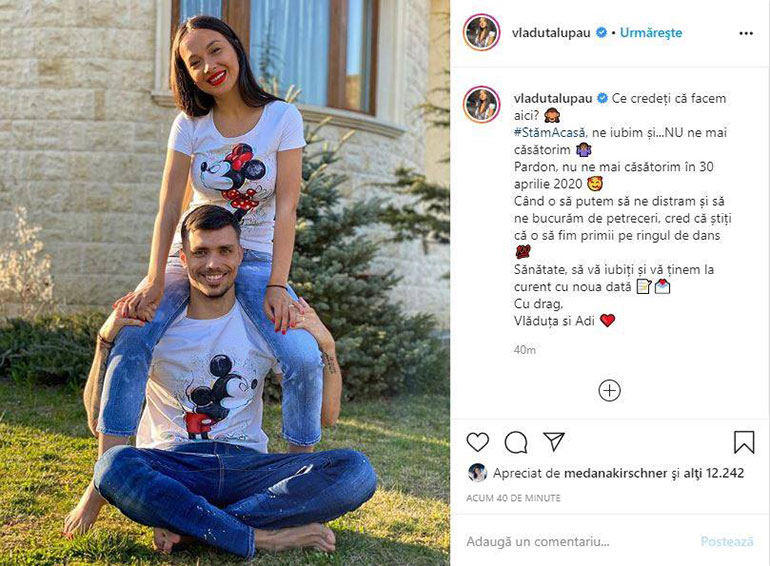The width and height of the screenshot is (770, 566).
Task: Open vladutalupau username in the caption
Action: (x=553, y=98)
